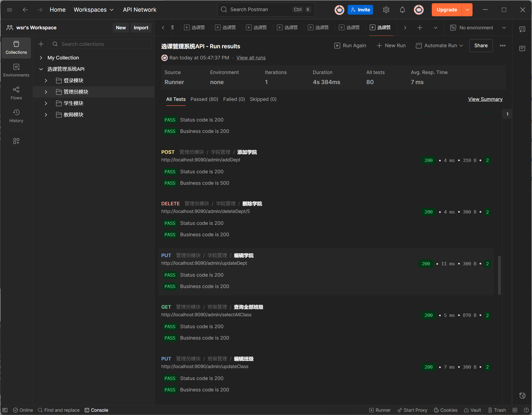This screenshot has width=532, height=415.
Task: Create new collection with plus icon
Action: 41,44
